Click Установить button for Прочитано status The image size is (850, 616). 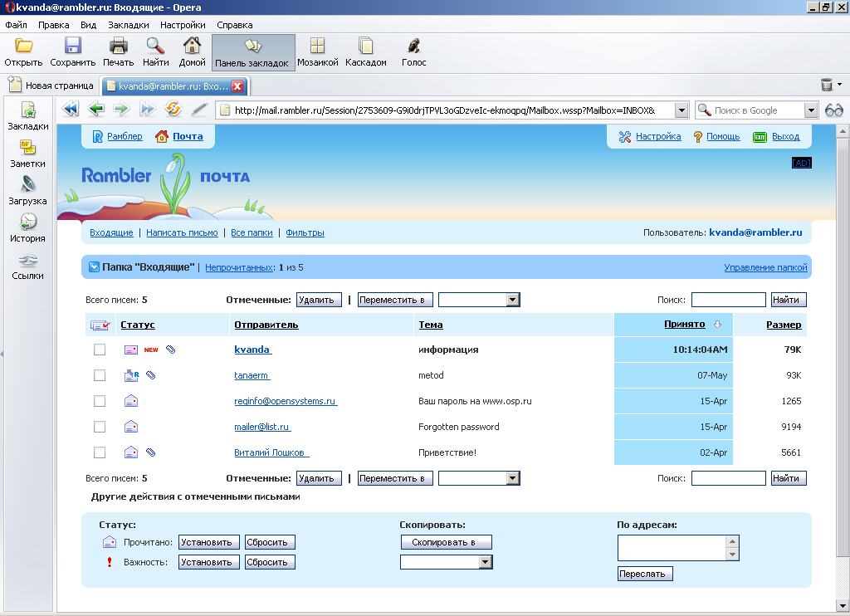click(x=209, y=542)
